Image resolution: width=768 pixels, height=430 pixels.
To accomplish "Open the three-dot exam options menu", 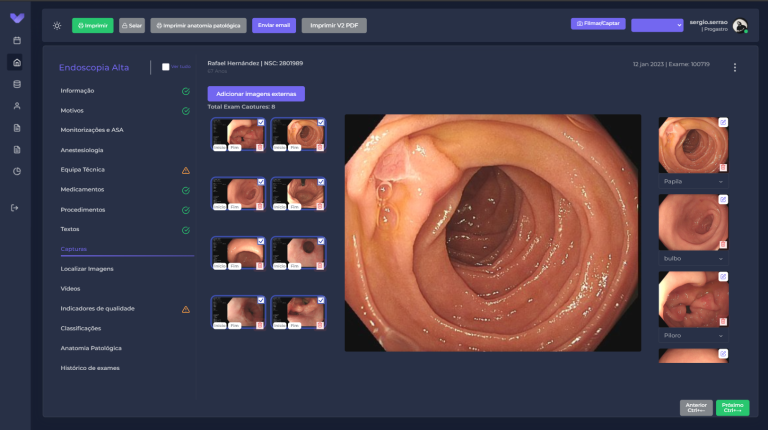I will pyautogui.click(x=735, y=68).
